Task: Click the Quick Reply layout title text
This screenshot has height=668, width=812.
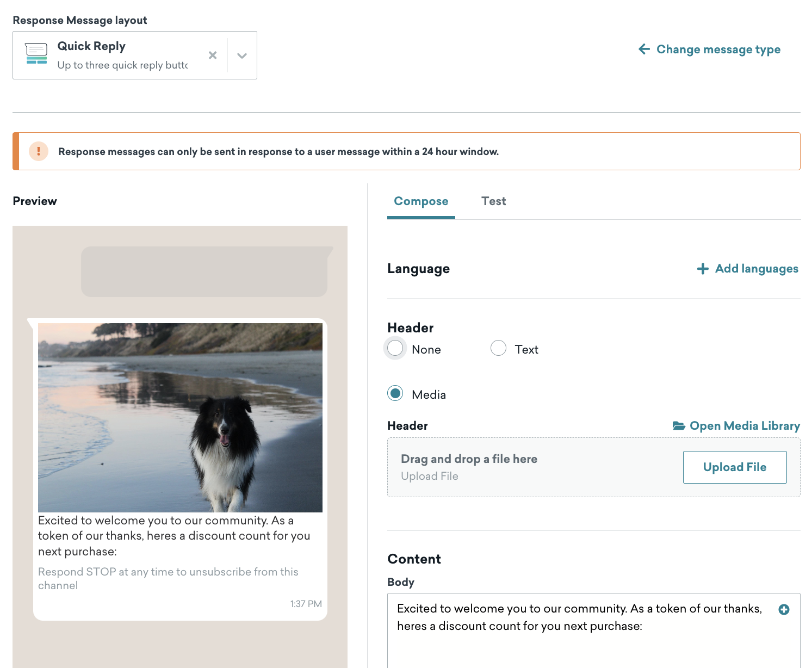Action: (x=91, y=46)
